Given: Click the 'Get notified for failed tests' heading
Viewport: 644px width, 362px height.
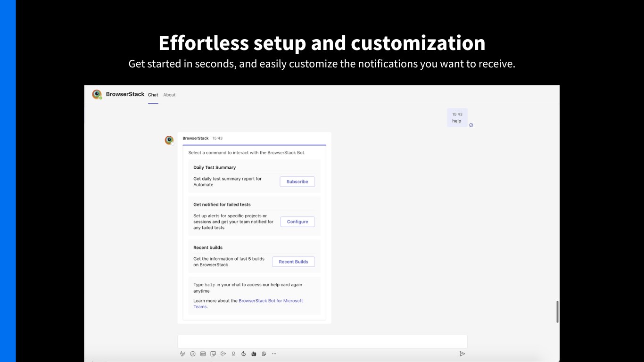Looking at the screenshot, I should (222, 205).
